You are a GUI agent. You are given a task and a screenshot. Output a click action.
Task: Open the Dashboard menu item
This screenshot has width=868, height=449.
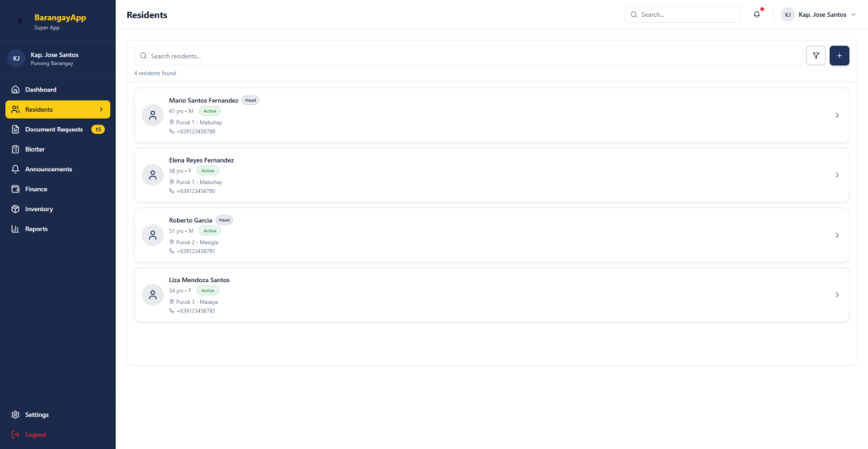pos(41,90)
